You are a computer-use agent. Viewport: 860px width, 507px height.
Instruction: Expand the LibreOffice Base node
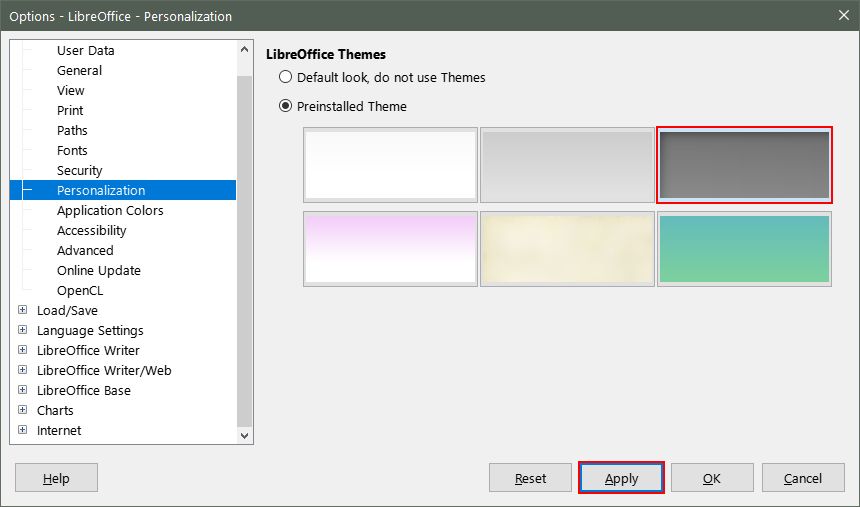point(22,390)
